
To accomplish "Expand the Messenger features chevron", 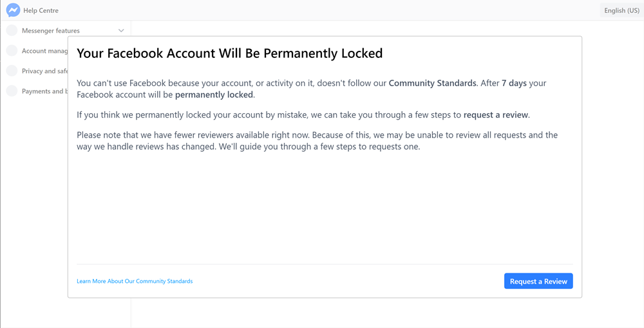I will 121,30.
